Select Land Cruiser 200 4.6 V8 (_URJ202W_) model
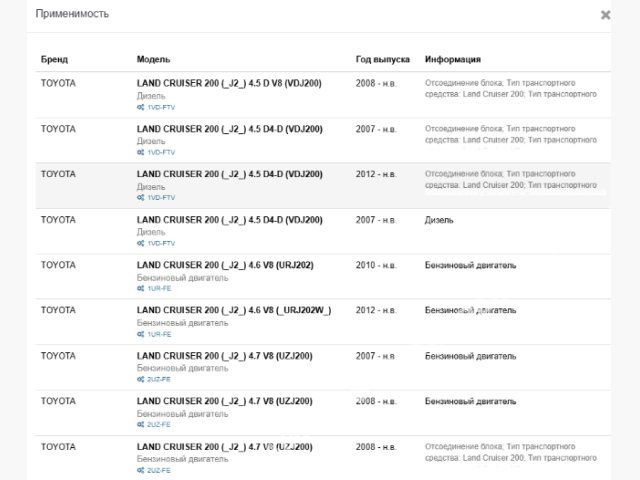This screenshot has height=480, width=640. (233, 310)
